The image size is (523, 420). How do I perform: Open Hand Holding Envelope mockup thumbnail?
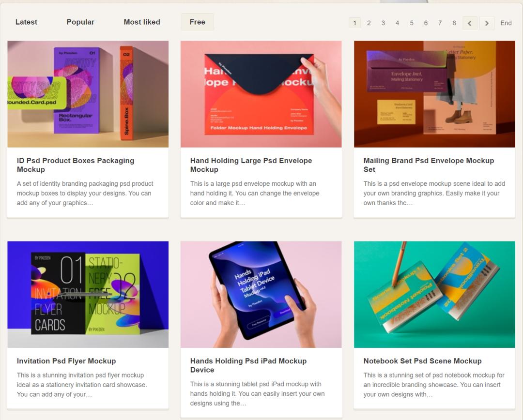click(x=261, y=94)
